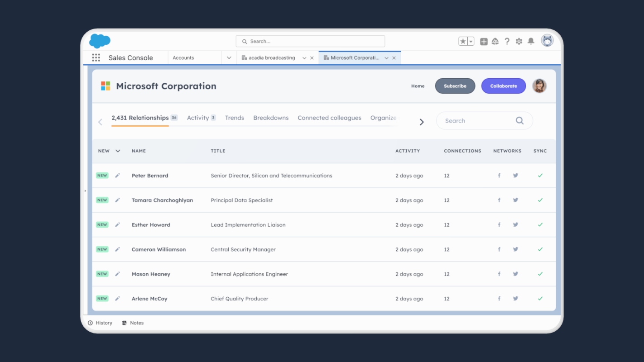Image resolution: width=644 pixels, height=362 pixels.
Task: Click the Home link
Action: [418, 86]
